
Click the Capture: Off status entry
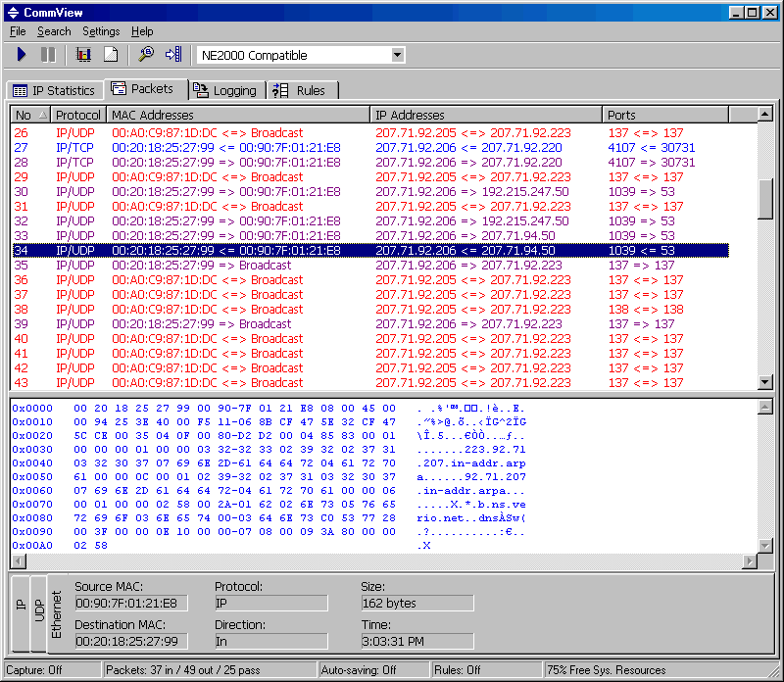53,670
